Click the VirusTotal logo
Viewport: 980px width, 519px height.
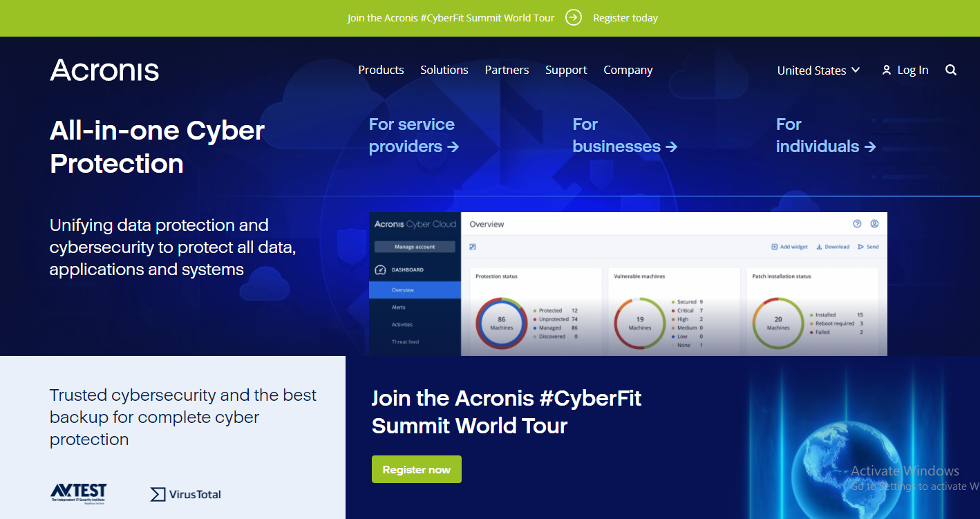tap(186, 494)
